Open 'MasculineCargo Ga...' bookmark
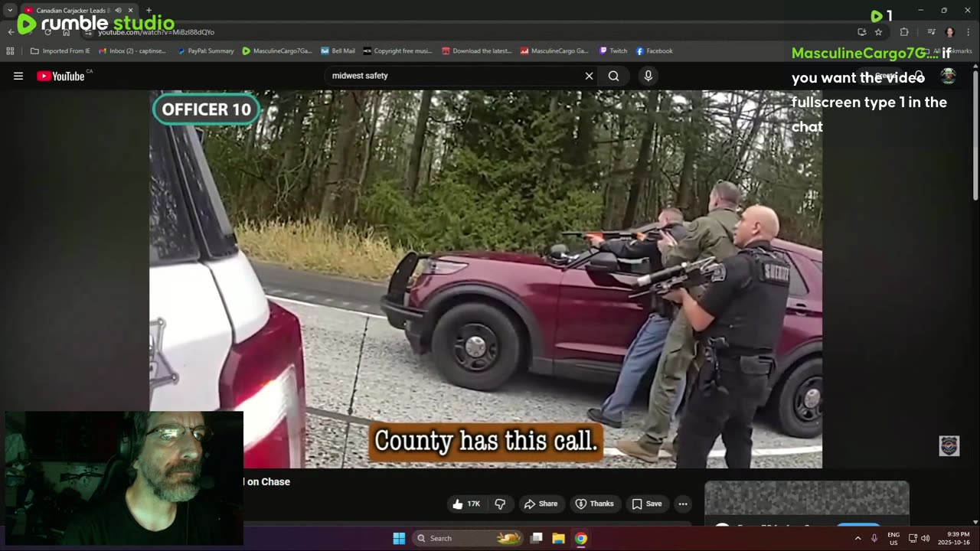This screenshot has height=551, width=980. (554, 51)
